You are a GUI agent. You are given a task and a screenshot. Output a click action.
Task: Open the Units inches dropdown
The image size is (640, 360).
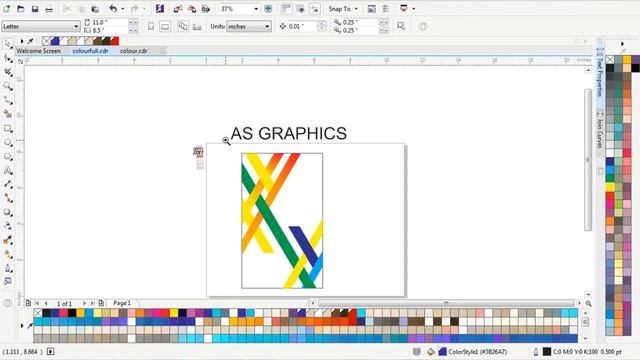pyautogui.click(x=249, y=26)
